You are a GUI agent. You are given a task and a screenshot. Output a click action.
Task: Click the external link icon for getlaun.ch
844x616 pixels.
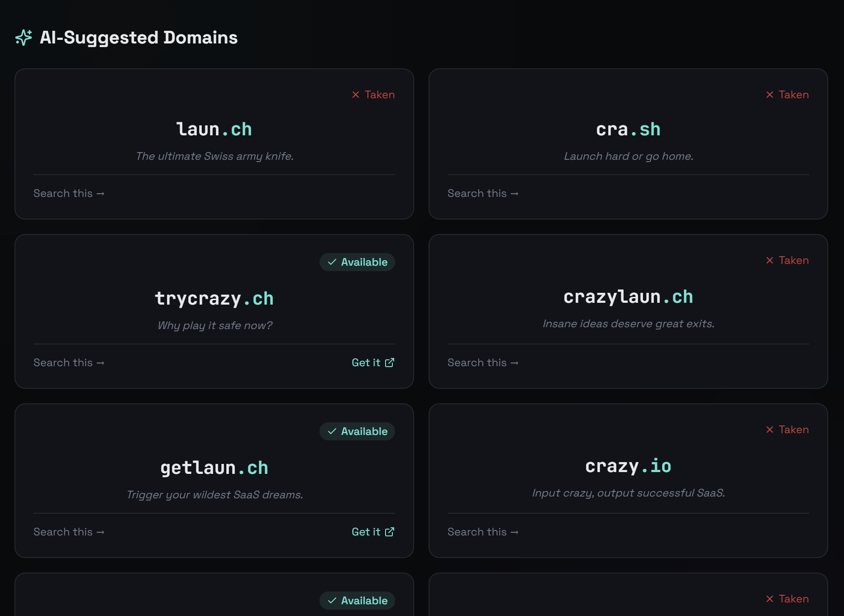coord(390,532)
